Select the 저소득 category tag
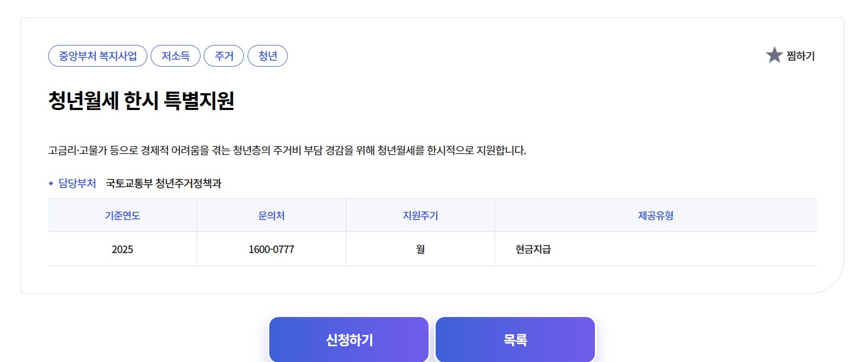868x362 pixels. tap(176, 56)
